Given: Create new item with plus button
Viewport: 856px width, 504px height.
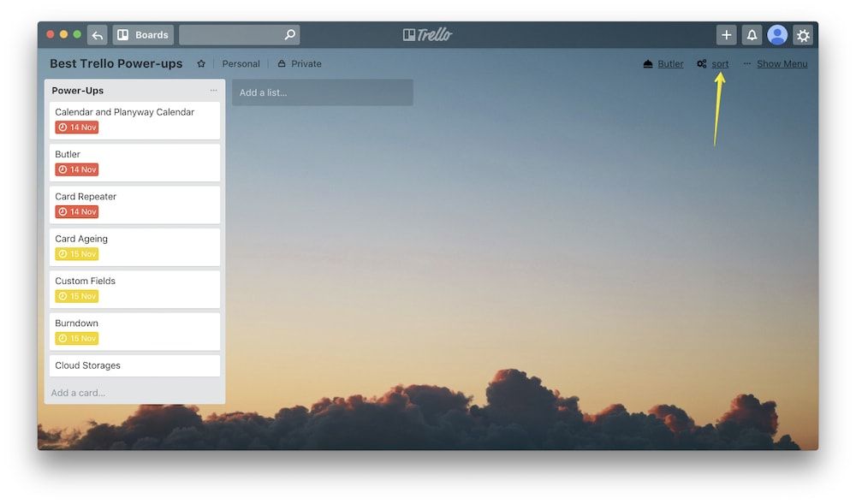Looking at the screenshot, I should coord(726,35).
